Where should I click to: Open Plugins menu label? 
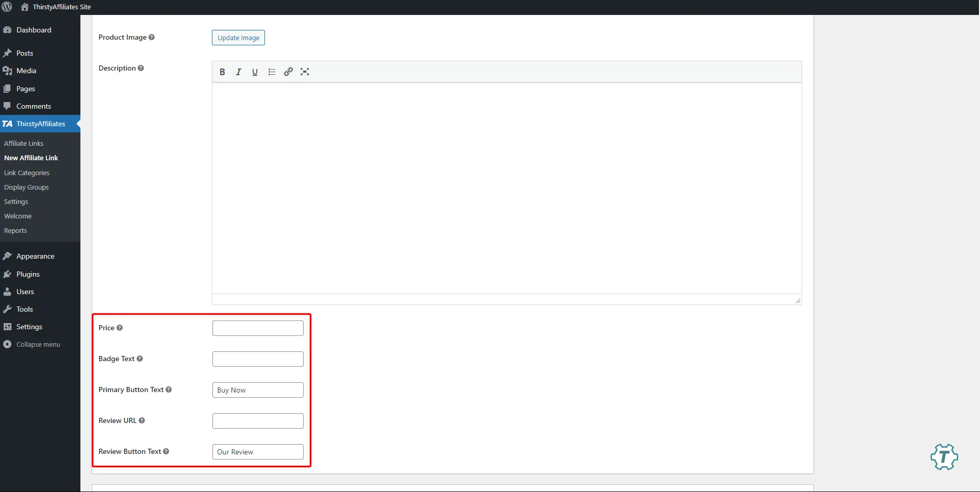click(28, 274)
